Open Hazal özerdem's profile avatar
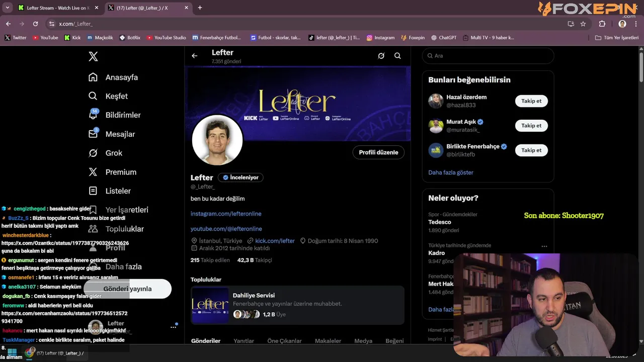The width and height of the screenshot is (644, 362). click(x=436, y=101)
